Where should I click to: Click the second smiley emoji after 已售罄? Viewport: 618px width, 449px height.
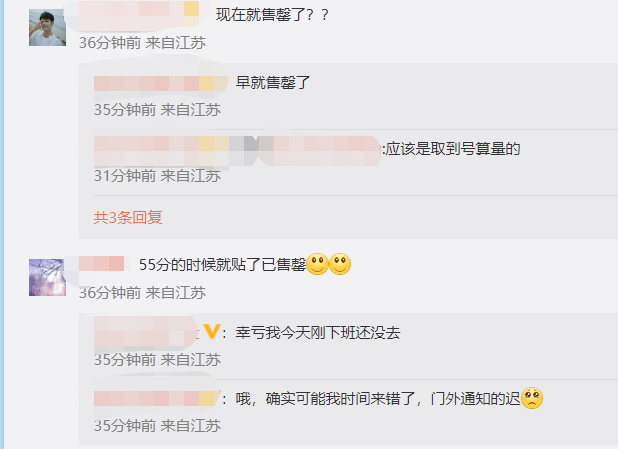pyautogui.click(x=340, y=264)
